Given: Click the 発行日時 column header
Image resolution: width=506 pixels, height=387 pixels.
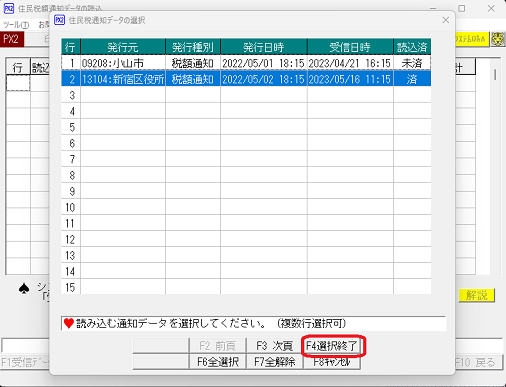Looking at the screenshot, I should [x=263, y=47].
